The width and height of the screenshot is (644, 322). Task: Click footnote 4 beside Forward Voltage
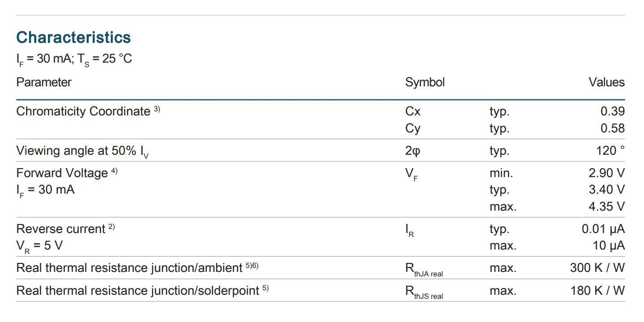114,170
